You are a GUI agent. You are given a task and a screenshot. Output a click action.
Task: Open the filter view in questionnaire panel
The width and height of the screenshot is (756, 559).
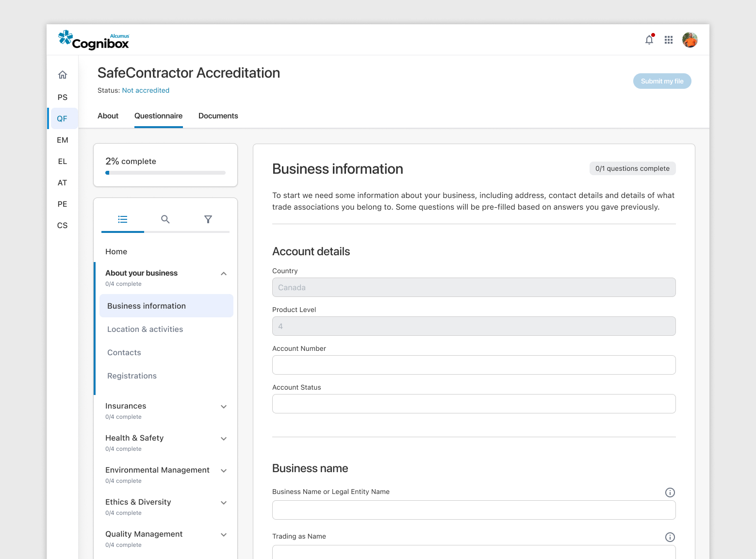(x=208, y=219)
